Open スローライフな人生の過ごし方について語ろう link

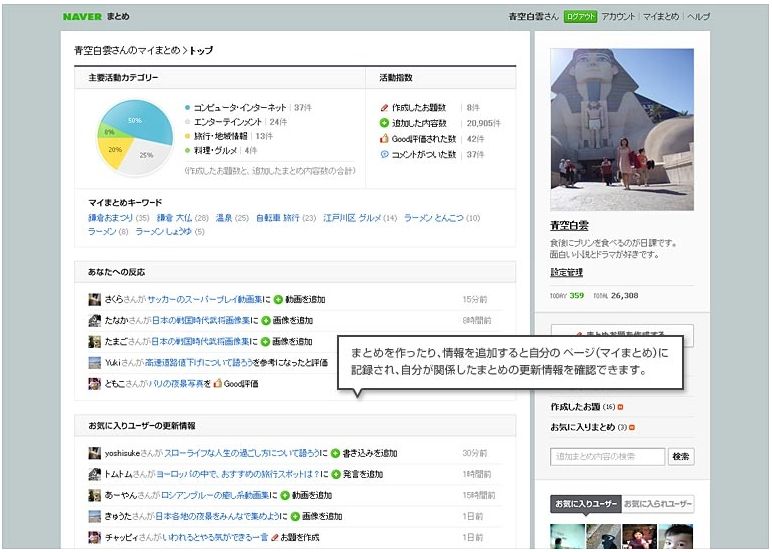coord(242,453)
